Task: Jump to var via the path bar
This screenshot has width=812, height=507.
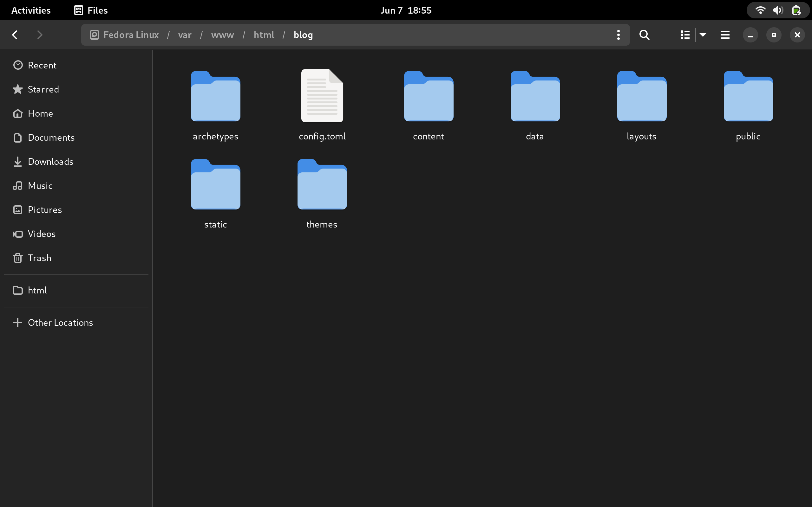Action: coord(184,35)
